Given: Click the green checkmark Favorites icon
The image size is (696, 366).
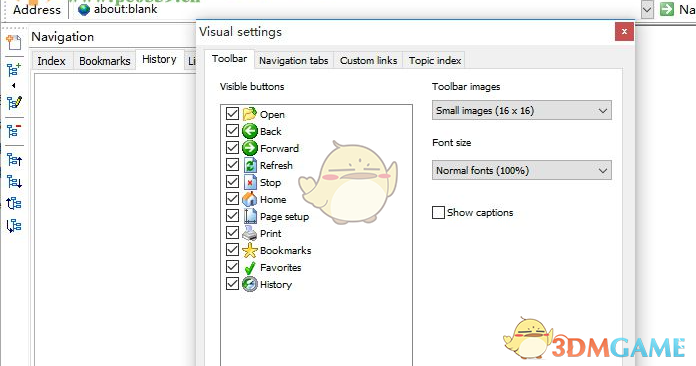Looking at the screenshot, I should (x=249, y=267).
